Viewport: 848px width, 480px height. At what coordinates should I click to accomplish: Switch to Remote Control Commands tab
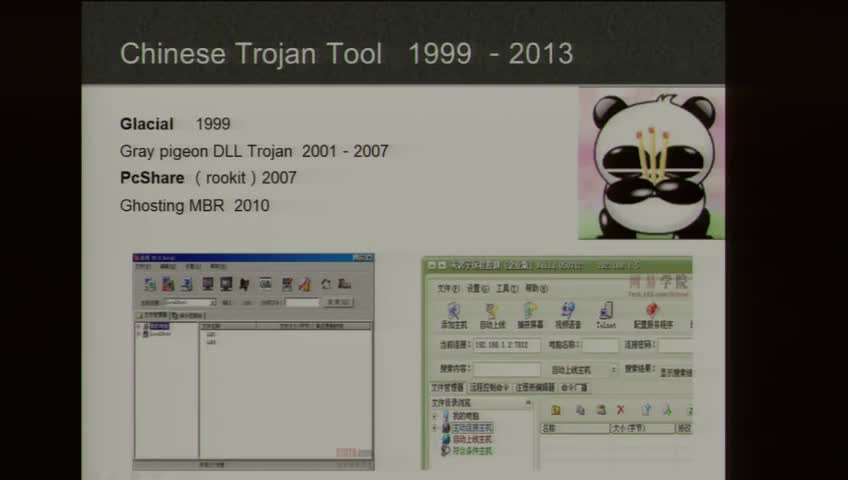(489, 388)
